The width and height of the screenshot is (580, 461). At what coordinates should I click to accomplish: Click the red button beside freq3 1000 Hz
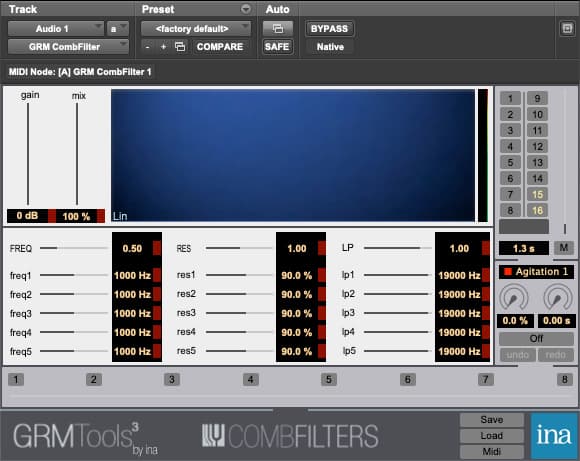pos(157,313)
